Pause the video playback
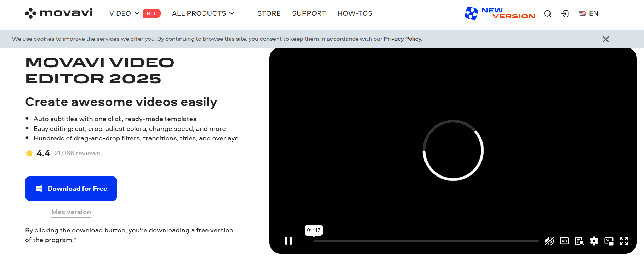Image resolution: width=644 pixels, height=271 pixels. coord(289,241)
